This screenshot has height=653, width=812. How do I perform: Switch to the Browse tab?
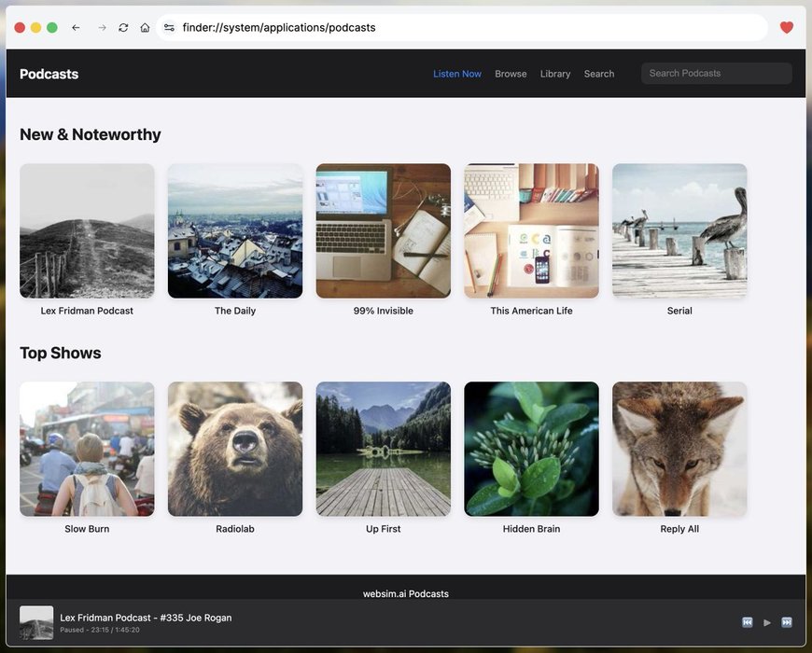click(511, 74)
